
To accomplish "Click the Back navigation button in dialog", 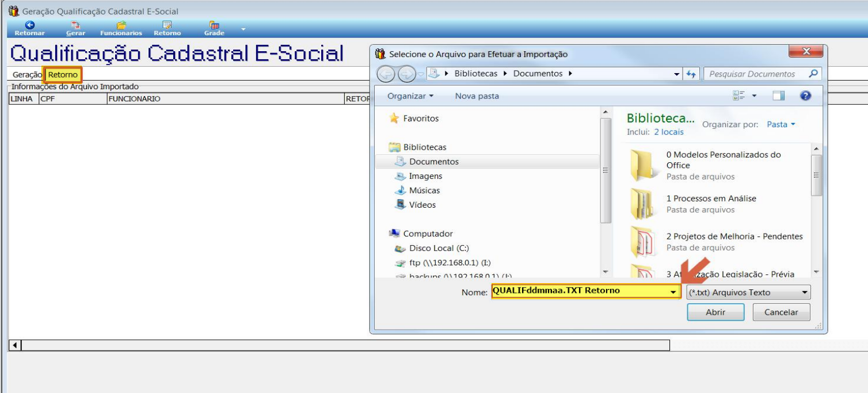I will (386, 74).
